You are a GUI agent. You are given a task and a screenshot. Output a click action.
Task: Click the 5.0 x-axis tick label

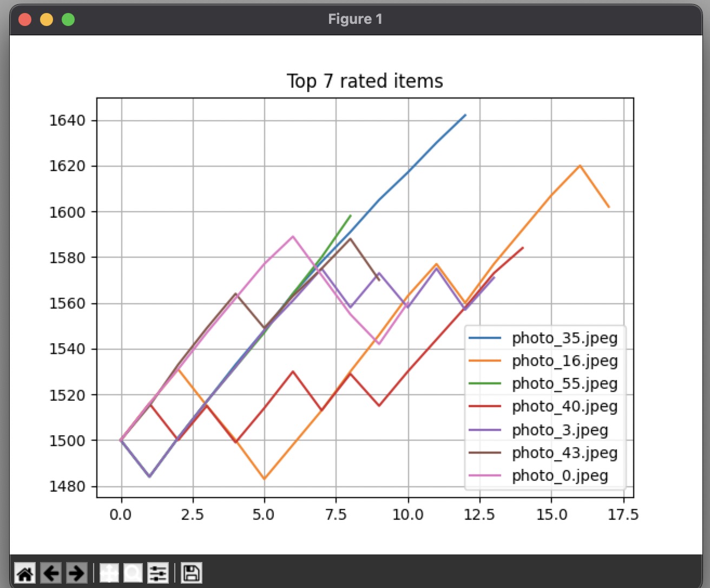pos(264,514)
